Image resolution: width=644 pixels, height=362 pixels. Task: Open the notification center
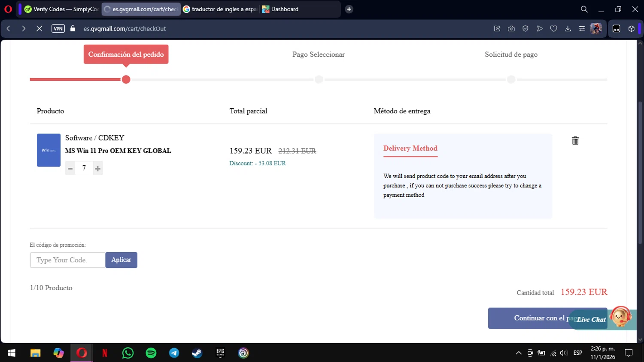click(629, 353)
